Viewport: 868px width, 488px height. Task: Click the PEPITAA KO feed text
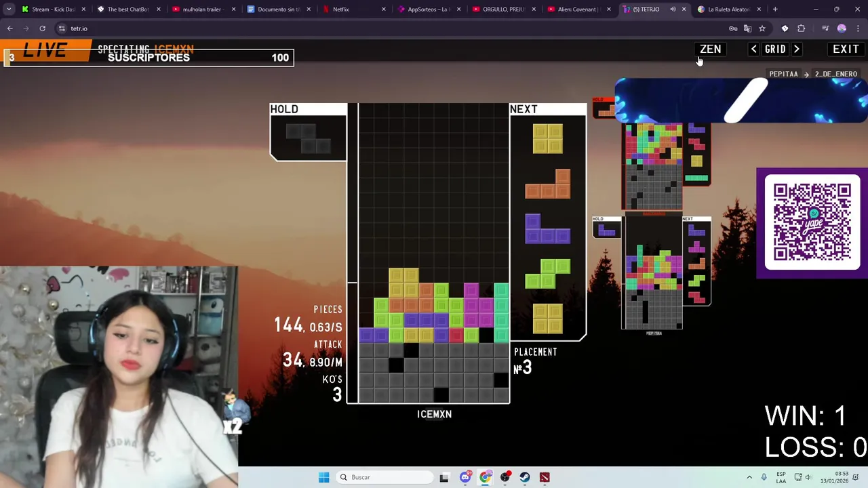tap(783, 74)
